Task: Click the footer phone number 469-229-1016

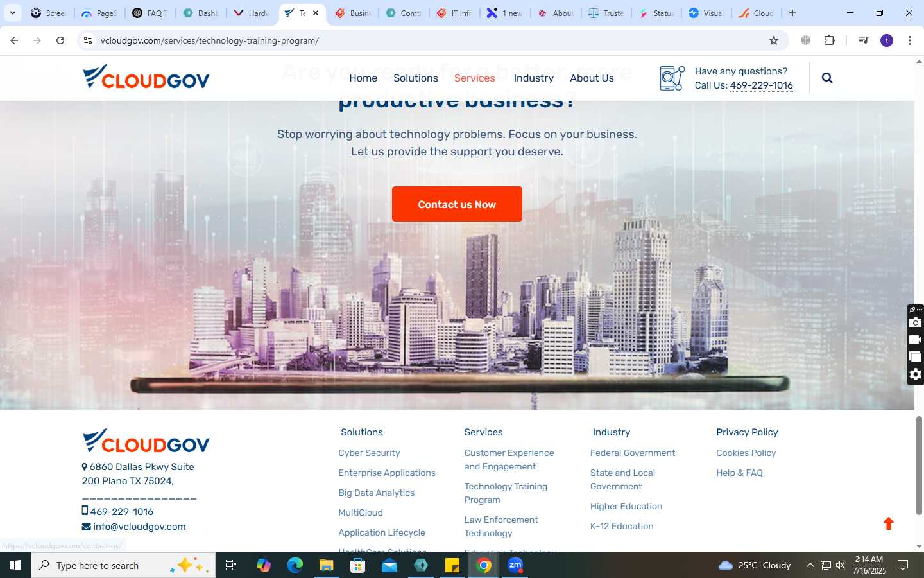Action: pos(122,512)
